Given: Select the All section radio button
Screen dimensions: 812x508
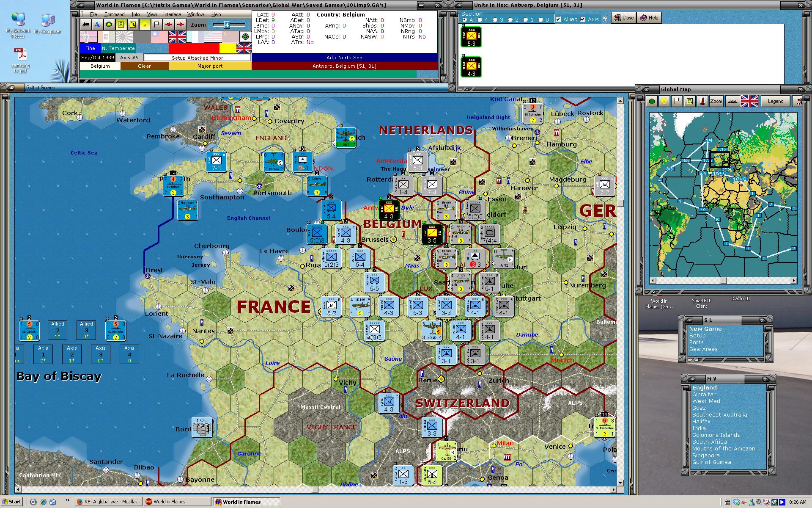Looking at the screenshot, I should click(465, 19).
